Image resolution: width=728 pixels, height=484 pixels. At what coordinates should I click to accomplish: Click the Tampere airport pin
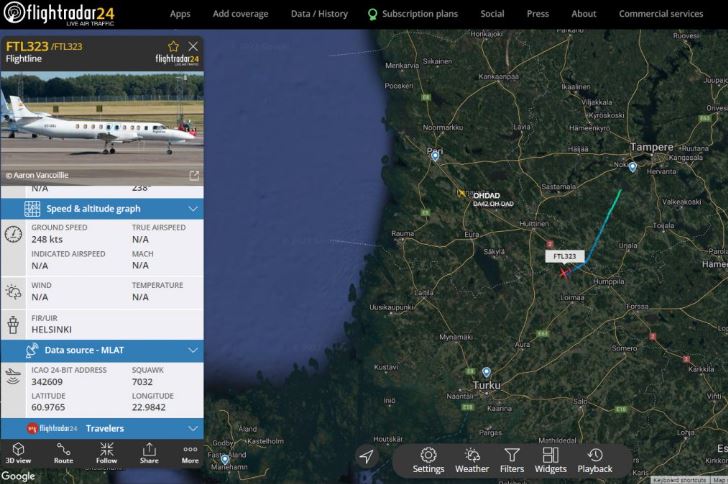click(632, 167)
